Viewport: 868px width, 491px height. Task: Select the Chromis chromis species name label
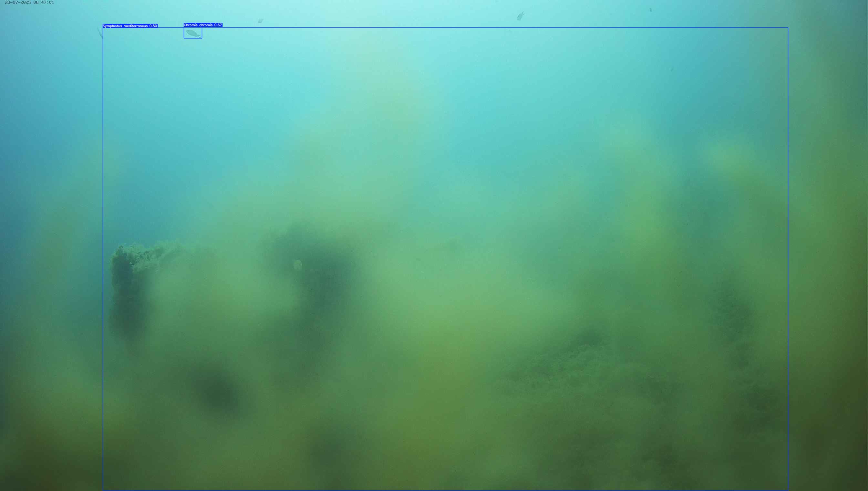(x=198, y=25)
